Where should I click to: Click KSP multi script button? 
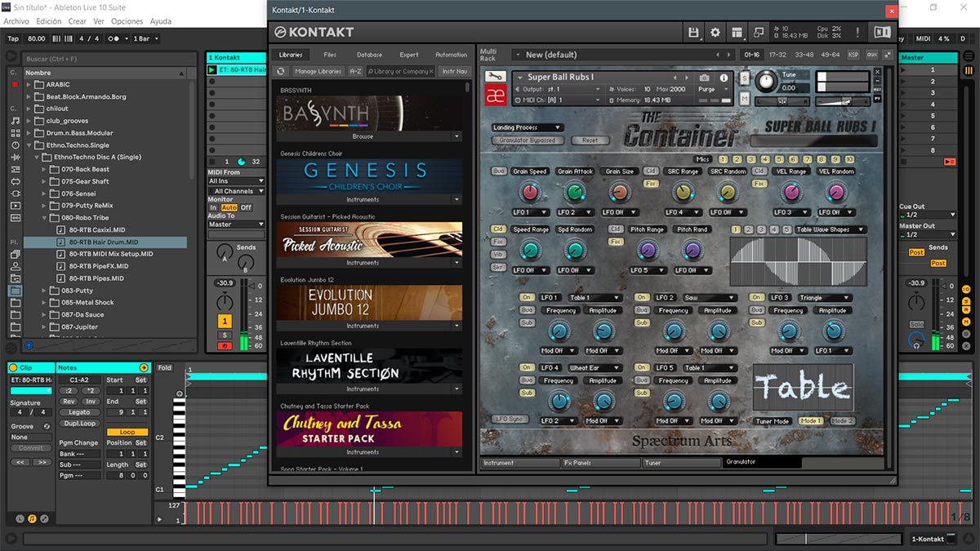point(853,55)
